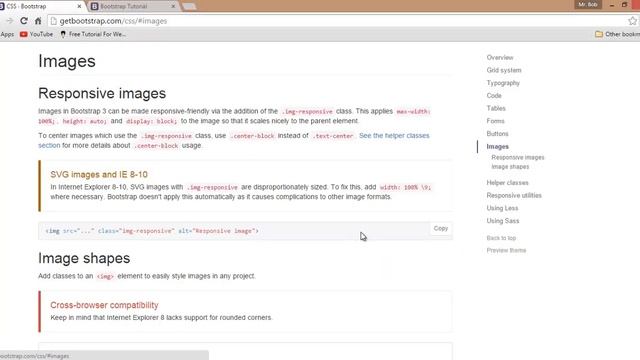
Task: Close the CSS · Bootstrap tab
Action: (x=79, y=6)
